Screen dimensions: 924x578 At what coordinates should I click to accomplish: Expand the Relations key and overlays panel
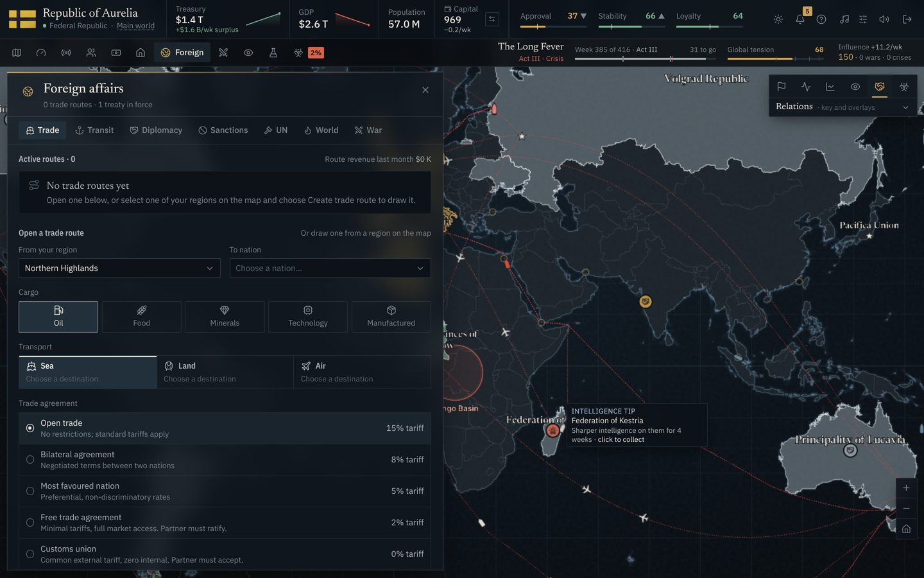[843, 107]
